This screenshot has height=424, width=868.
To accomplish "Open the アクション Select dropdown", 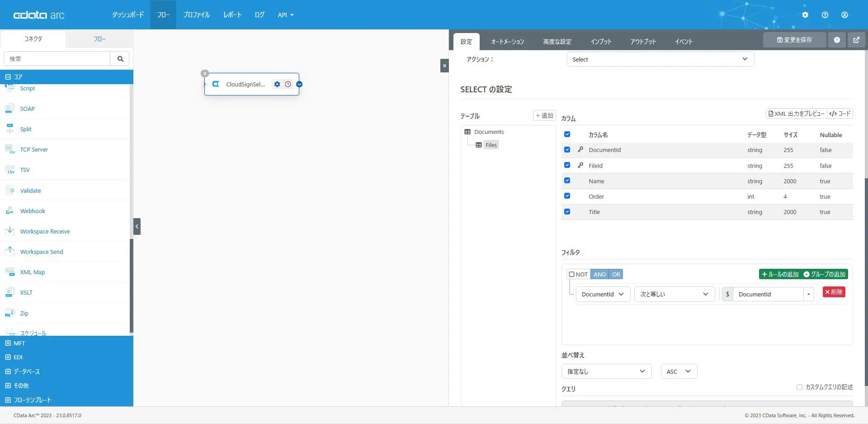I will click(x=660, y=59).
